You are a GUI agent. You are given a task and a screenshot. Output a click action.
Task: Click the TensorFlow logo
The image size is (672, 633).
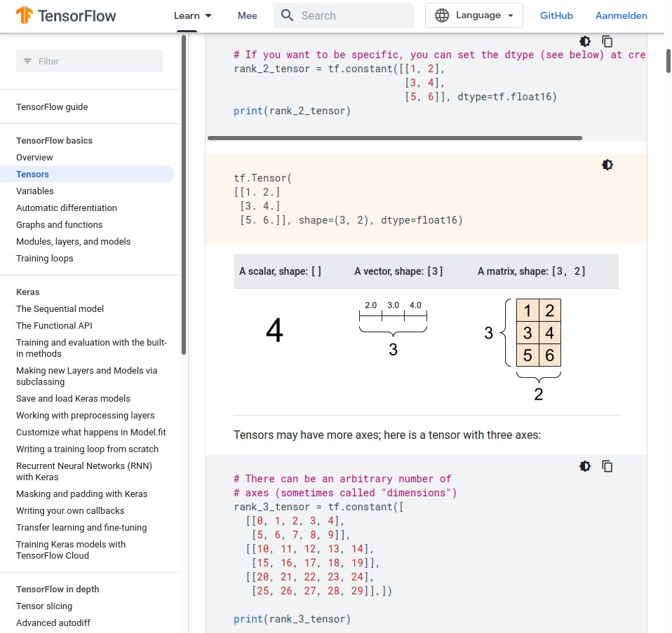[x=65, y=15]
